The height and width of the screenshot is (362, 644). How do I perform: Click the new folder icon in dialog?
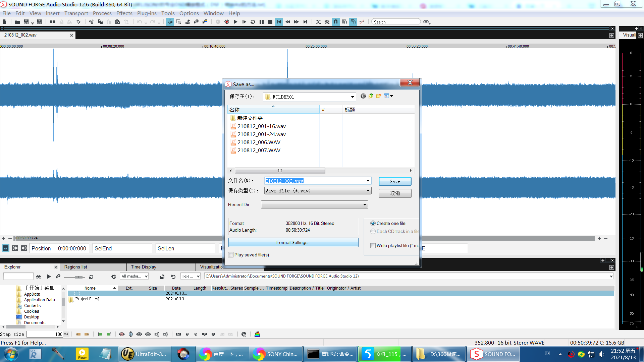(379, 96)
